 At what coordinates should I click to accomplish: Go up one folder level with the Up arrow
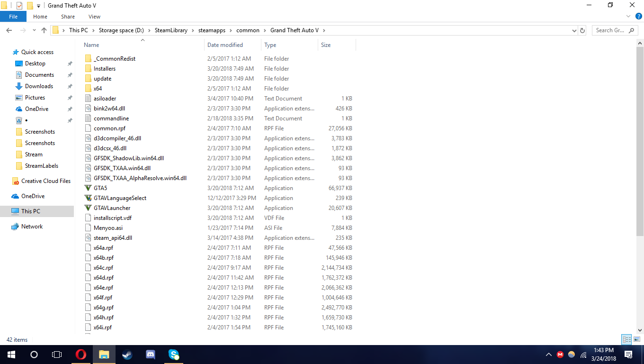44,30
